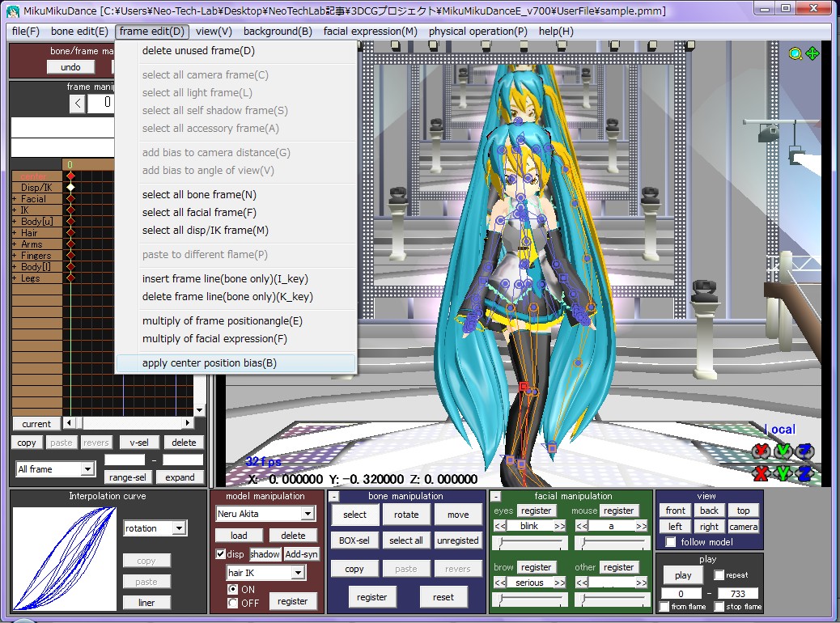840x623 pixels.
Task: Select the IK ON radio button
Action: point(232,589)
